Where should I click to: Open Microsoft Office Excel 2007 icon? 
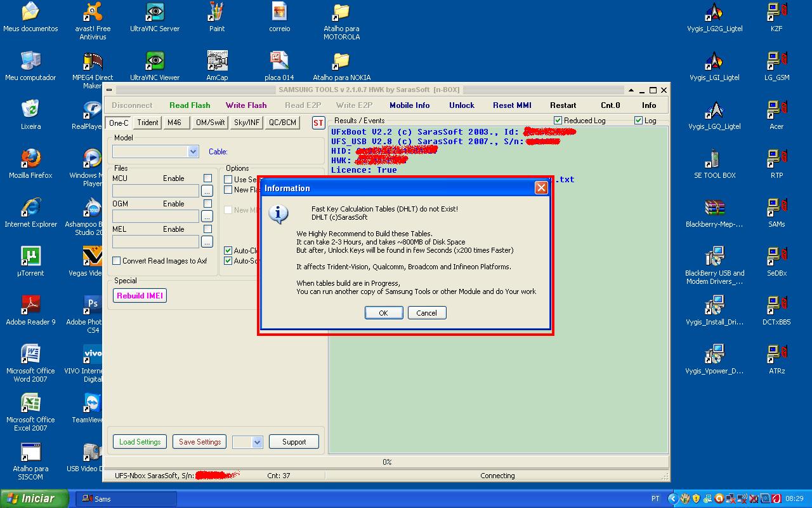[30, 412]
